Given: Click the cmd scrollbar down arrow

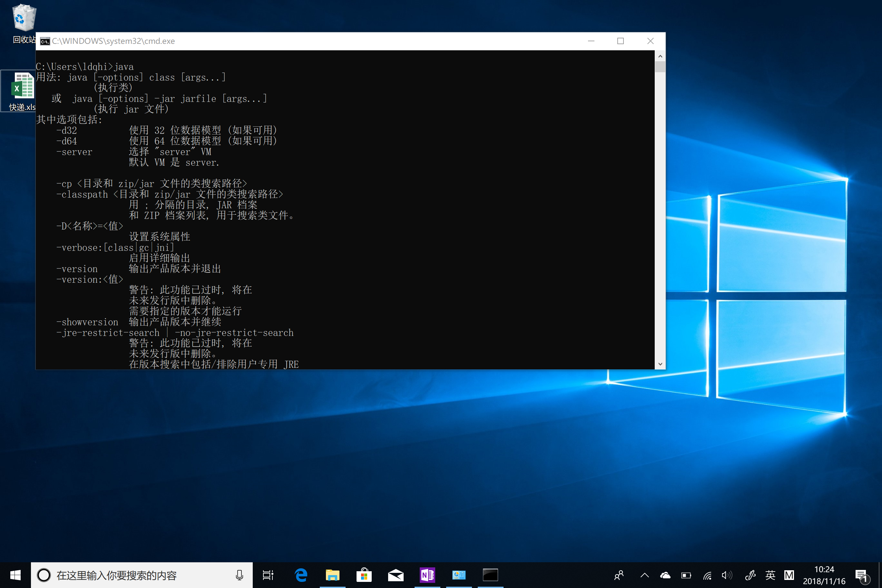Looking at the screenshot, I should [x=660, y=364].
